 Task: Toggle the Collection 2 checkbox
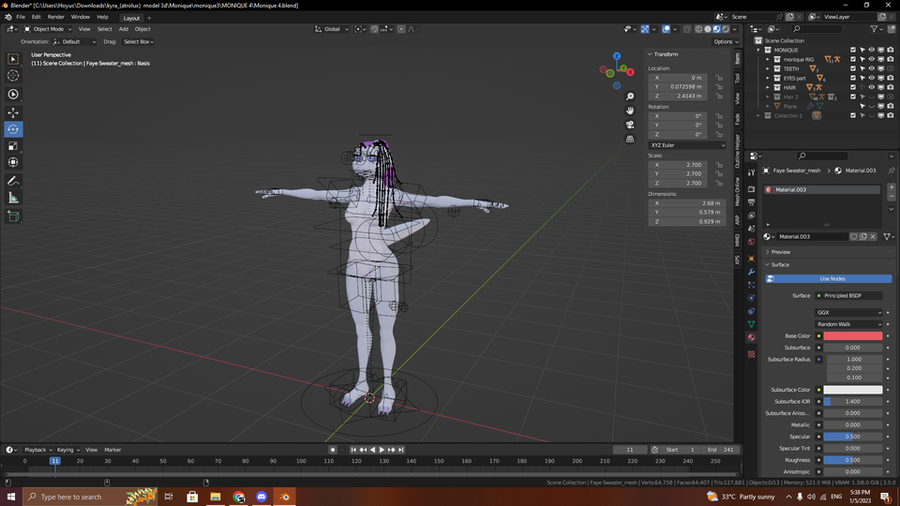(853, 115)
